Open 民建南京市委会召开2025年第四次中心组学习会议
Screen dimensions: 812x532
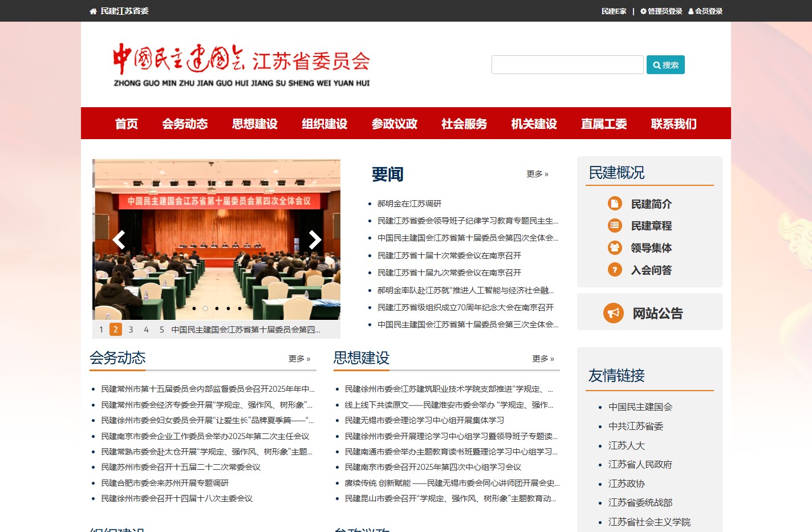click(433, 467)
